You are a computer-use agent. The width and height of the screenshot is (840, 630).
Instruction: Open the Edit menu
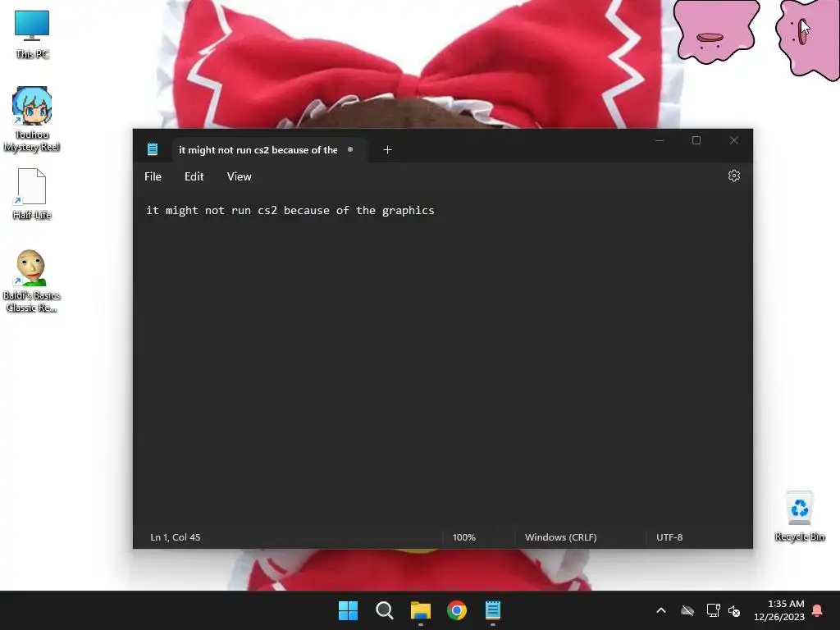click(x=194, y=176)
